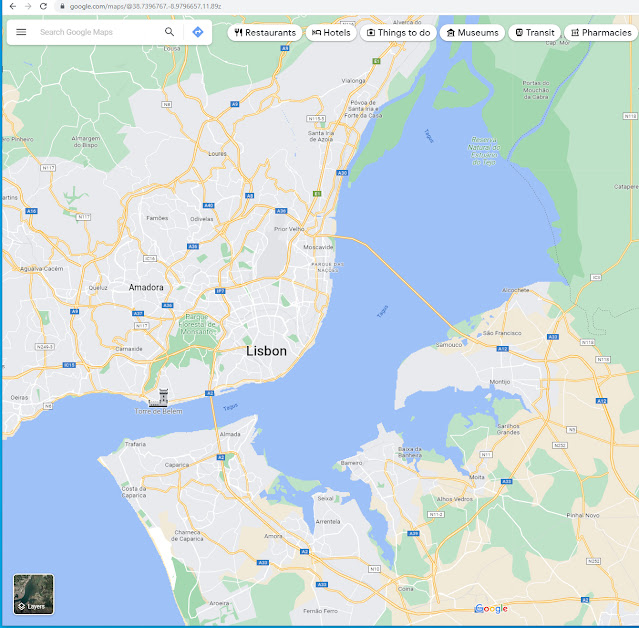
Task: Click the Vialonga place label
Action: pos(353,81)
